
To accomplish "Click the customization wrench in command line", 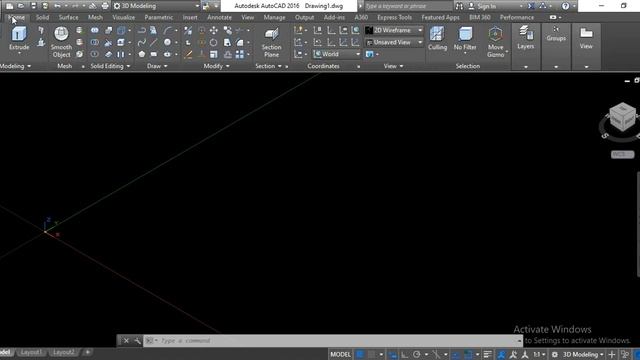I will point(138,340).
